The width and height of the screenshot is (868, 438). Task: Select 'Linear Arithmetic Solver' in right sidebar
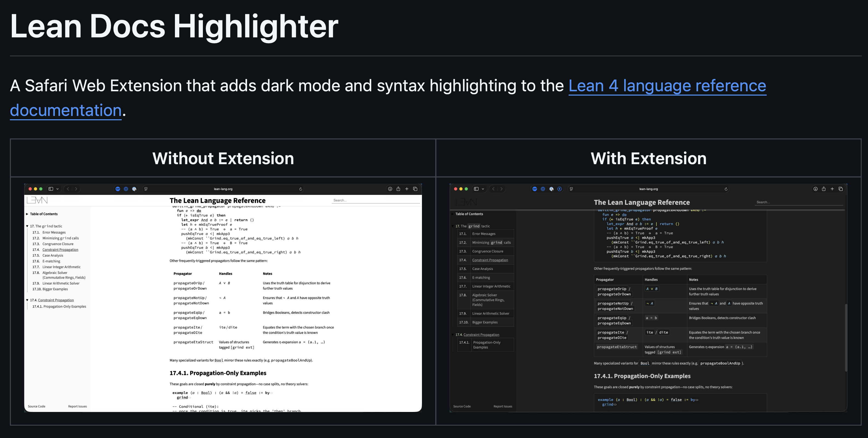coord(490,313)
